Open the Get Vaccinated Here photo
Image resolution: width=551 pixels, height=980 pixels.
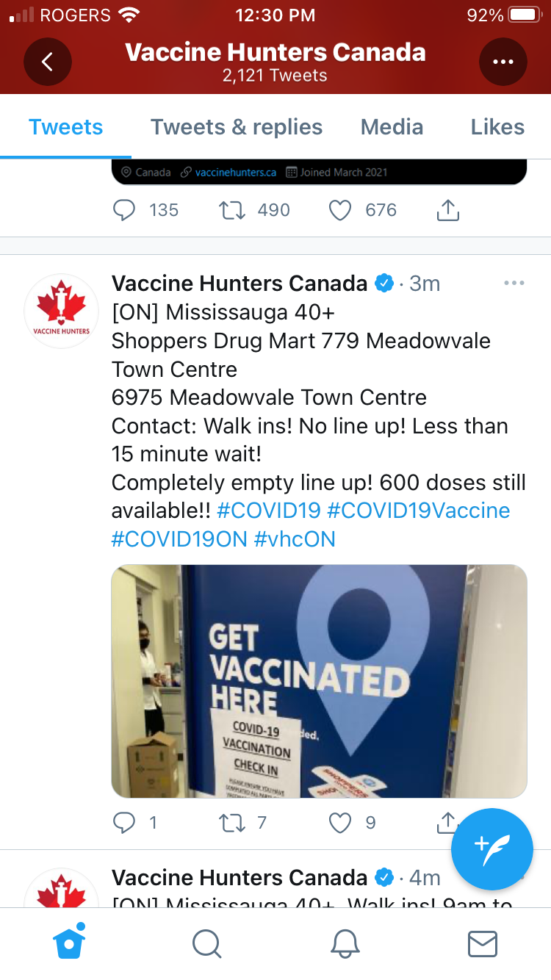coord(319,680)
